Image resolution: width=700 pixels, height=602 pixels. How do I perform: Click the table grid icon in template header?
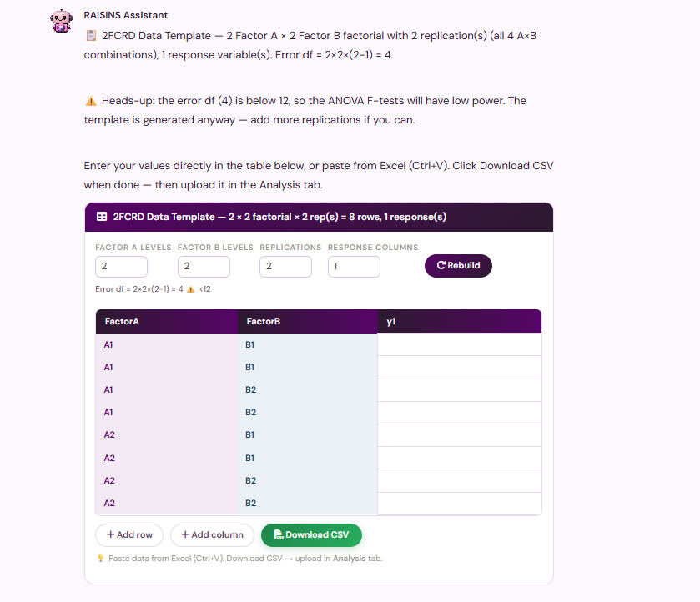[x=102, y=217]
